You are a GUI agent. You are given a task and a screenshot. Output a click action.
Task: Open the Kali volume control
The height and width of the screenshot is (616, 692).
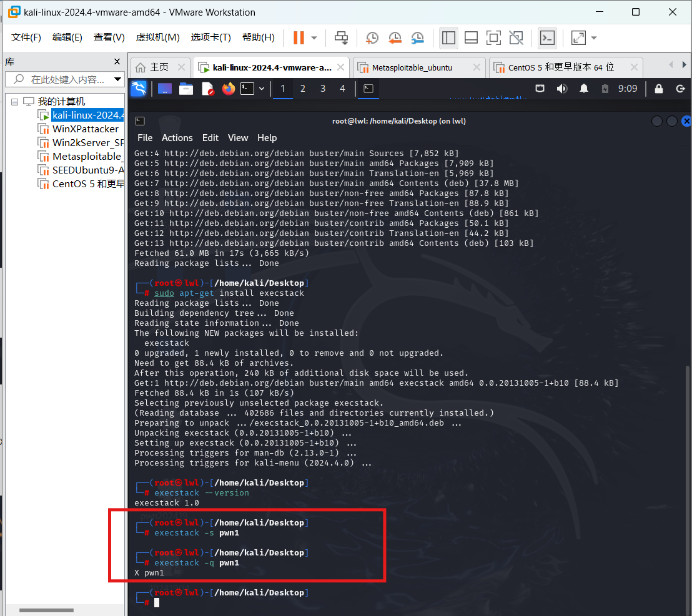[x=562, y=89]
